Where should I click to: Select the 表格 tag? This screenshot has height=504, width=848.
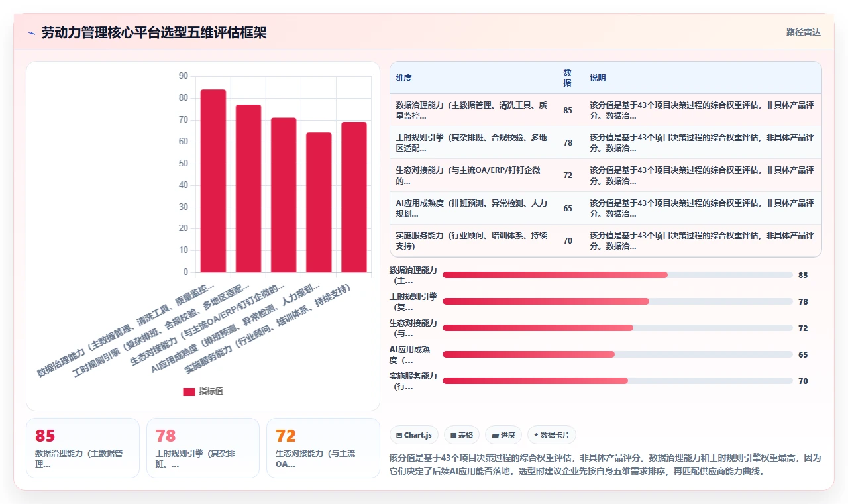pyautogui.click(x=462, y=435)
